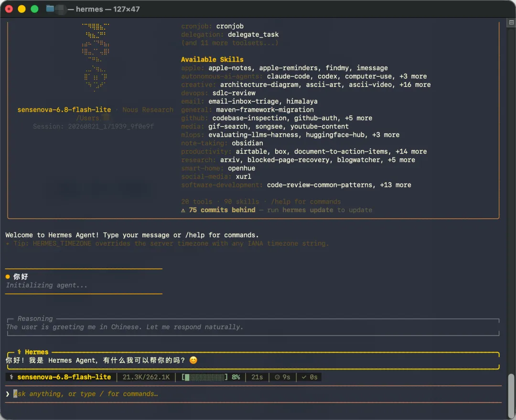Click the checkmark icon beside 0s
This screenshot has height=420, width=516.
click(304, 377)
